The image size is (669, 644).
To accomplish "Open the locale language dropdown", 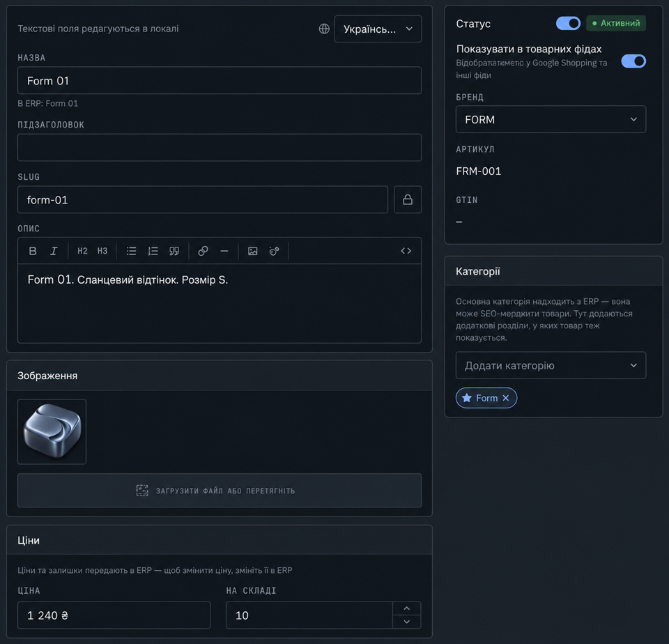I will 378,29.
